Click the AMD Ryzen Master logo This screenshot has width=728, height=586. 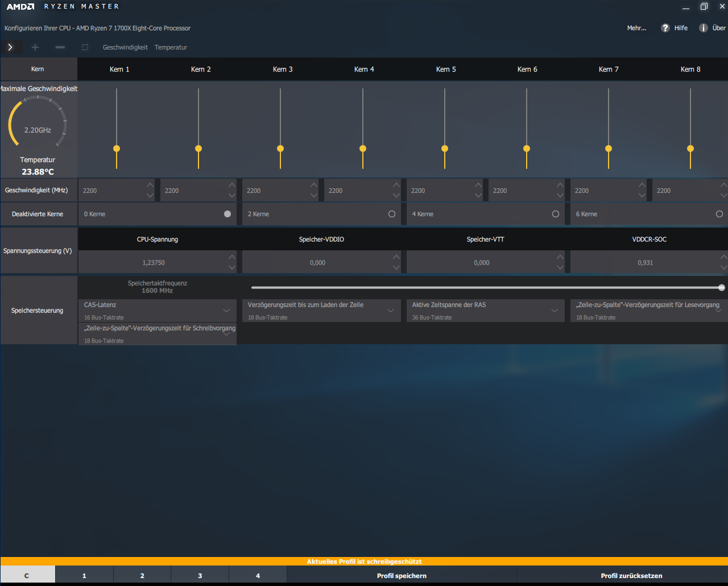63,7
